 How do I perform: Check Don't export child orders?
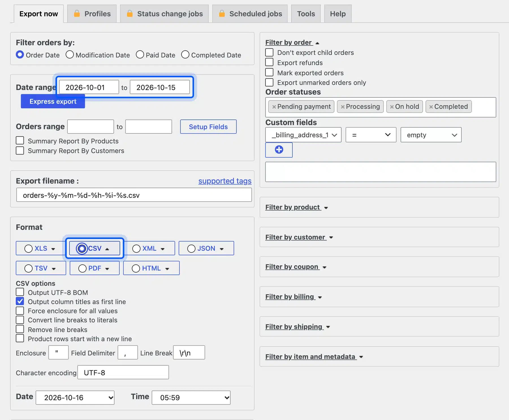pyautogui.click(x=269, y=52)
